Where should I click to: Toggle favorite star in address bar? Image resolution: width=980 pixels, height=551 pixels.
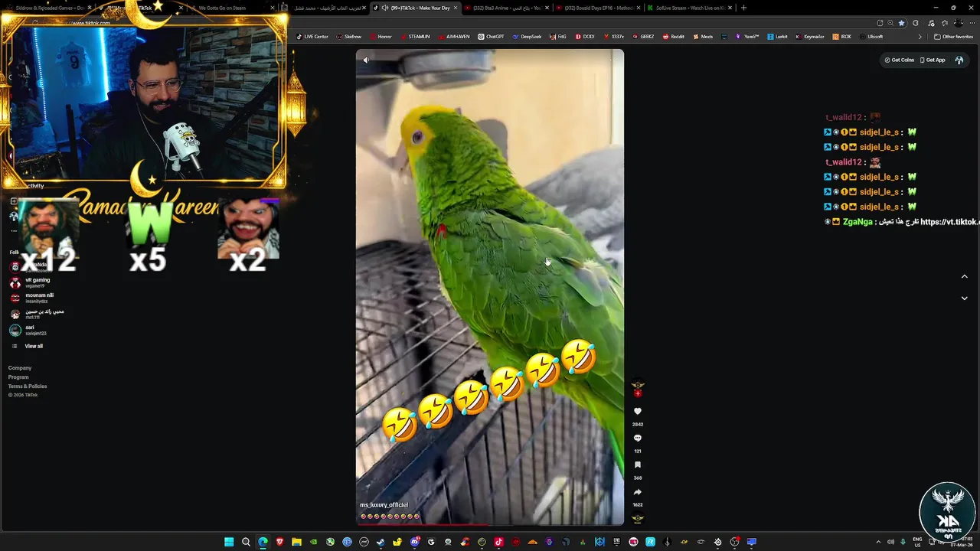(x=901, y=23)
